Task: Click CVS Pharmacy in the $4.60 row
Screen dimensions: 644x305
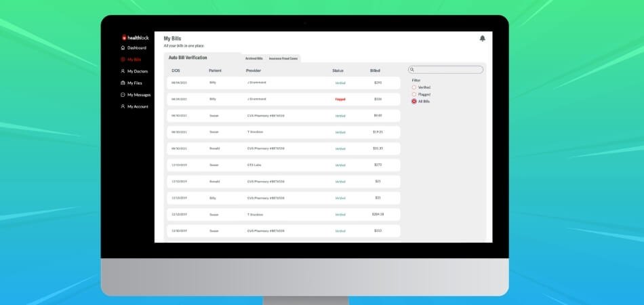Action: point(266,115)
